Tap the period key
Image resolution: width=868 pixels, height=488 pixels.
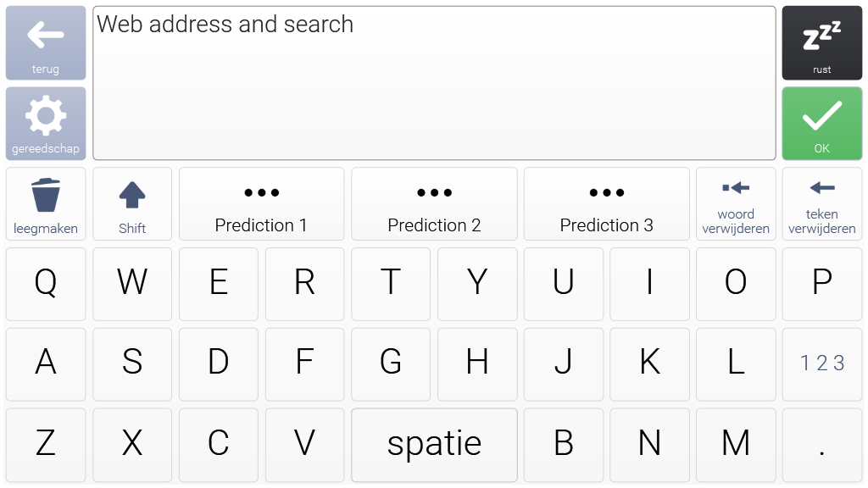[822, 445]
